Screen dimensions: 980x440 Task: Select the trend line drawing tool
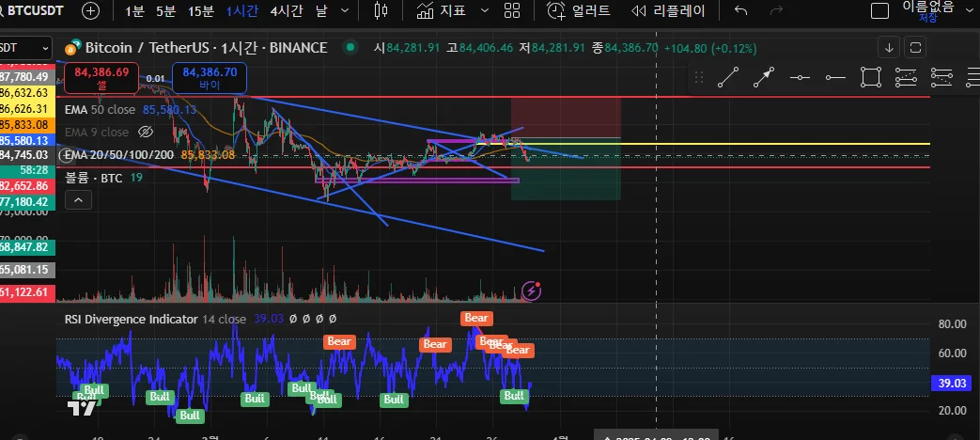728,77
